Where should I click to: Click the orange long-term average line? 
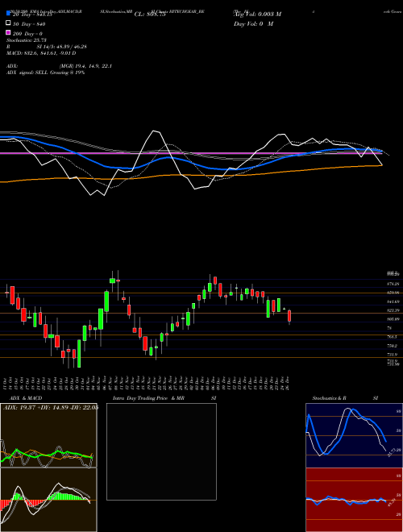pos(190,175)
